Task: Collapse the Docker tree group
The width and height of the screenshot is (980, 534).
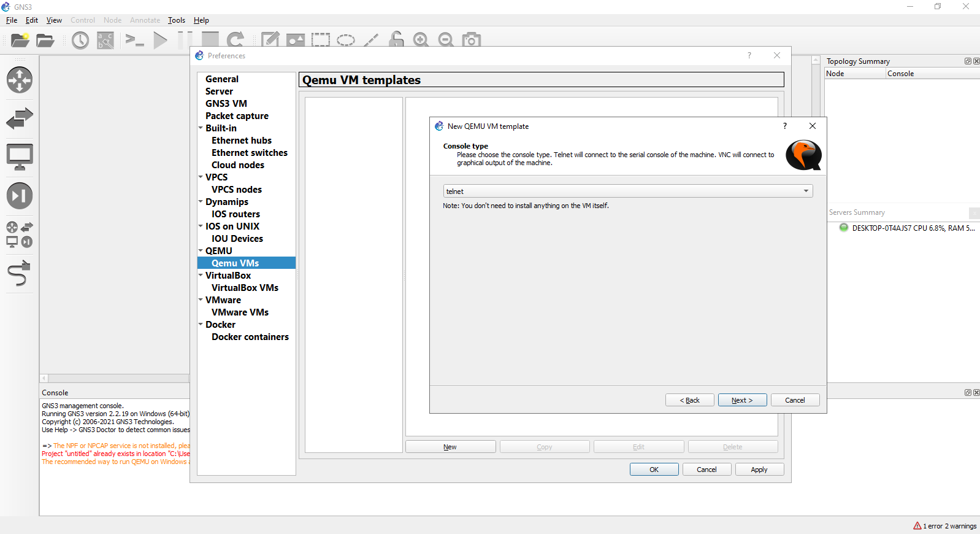Action: (201, 324)
